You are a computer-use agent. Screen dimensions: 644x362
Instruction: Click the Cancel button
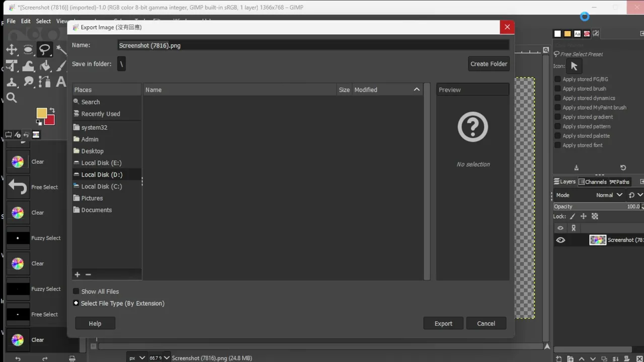point(486,323)
